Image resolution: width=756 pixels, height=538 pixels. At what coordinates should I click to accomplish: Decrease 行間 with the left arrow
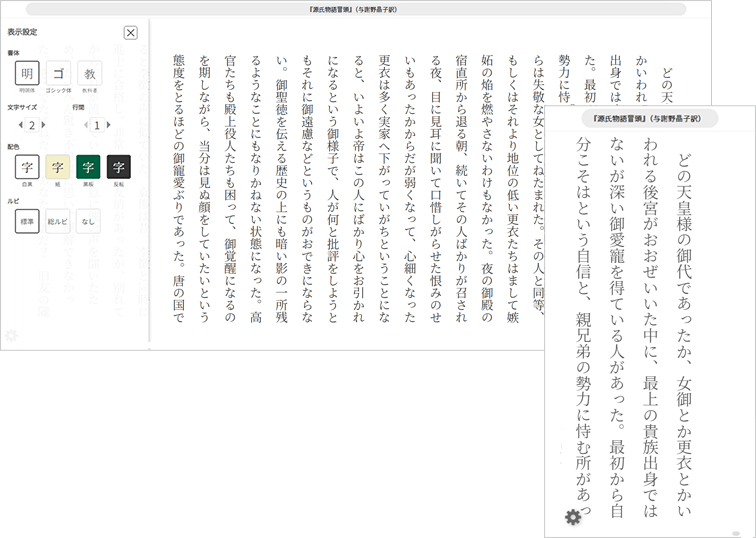click(86, 125)
